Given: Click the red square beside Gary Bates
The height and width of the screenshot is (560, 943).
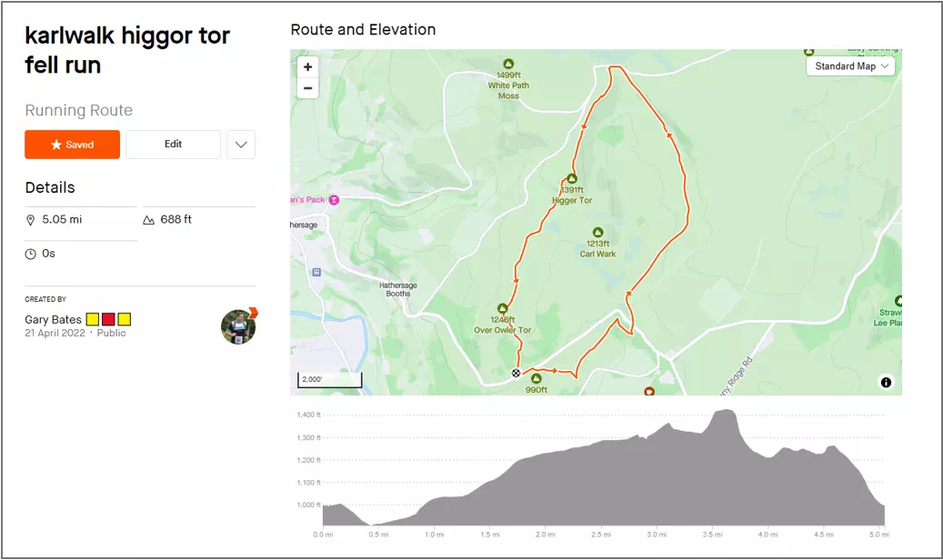Looking at the screenshot, I should click(108, 319).
